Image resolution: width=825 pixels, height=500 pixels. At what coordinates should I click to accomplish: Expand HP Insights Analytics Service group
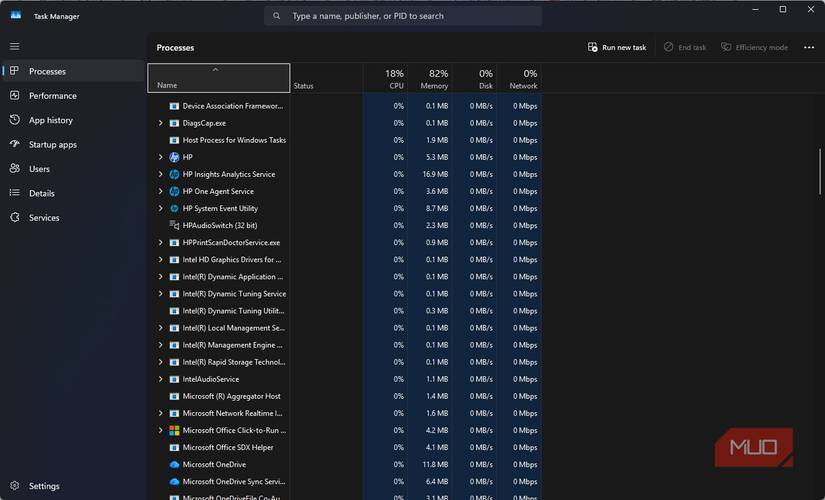(x=160, y=174)
